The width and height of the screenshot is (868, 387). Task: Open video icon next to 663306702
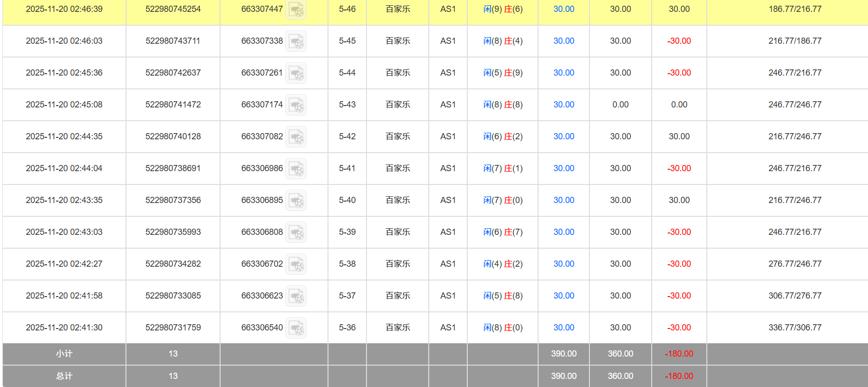pyautogui.click(x=296, y=264)
